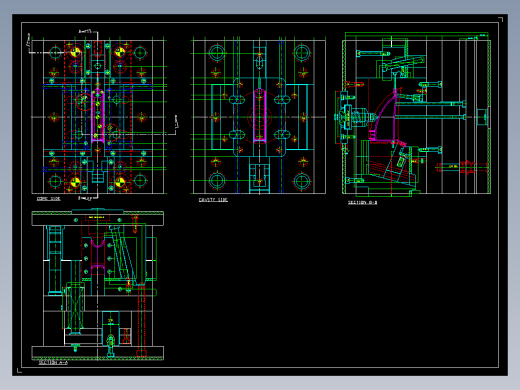Viewport: 520px width, 390px height.
Task: Click the "SECTION A-A" view label
Action: 53,363
